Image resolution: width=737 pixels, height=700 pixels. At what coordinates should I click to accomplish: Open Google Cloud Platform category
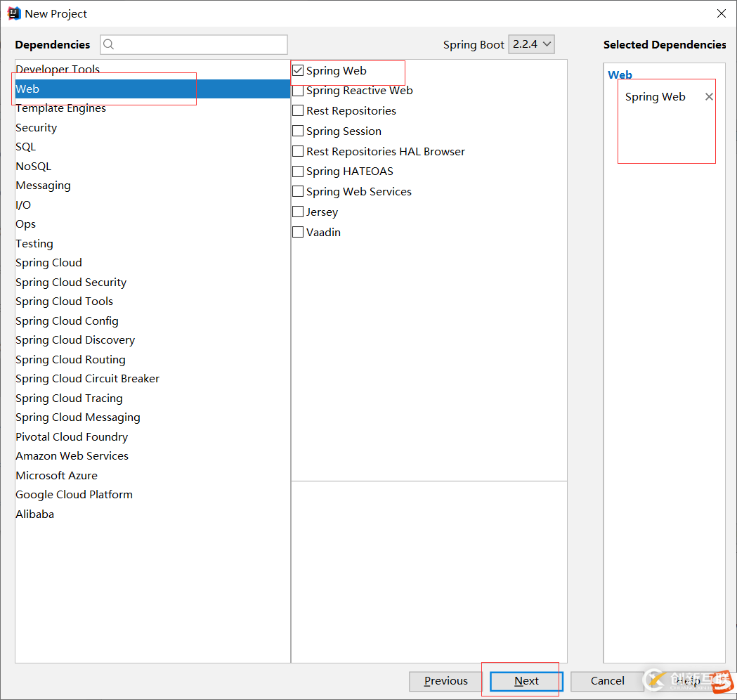pos(152,495)
